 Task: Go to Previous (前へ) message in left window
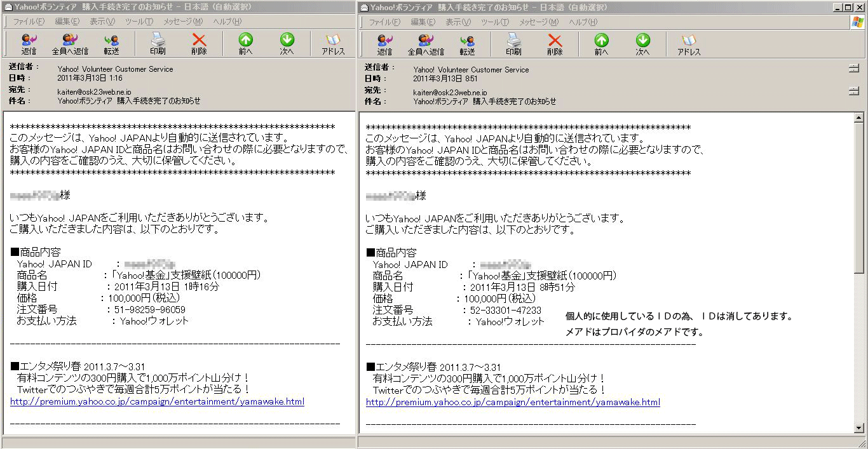245,44
